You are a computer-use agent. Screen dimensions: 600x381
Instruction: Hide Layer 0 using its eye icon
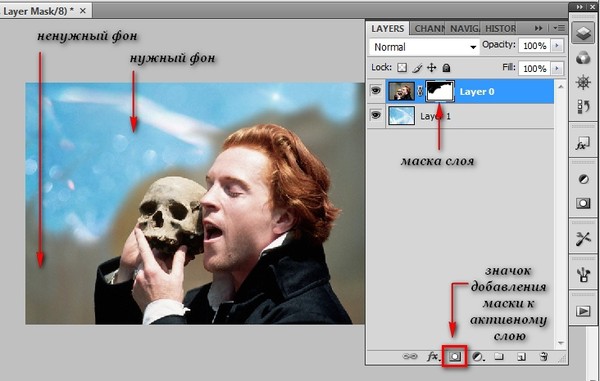point(376,91)
